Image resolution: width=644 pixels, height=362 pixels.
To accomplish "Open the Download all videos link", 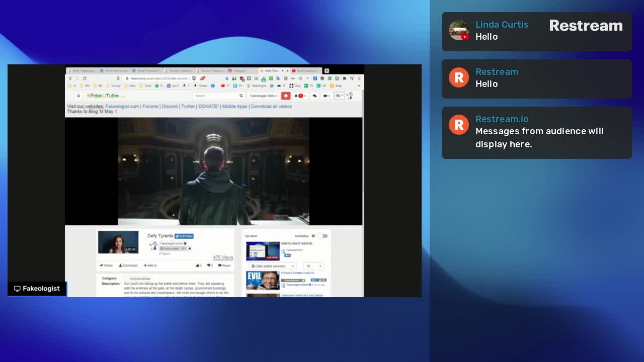I will pyautogui.click(x=271, y=107).
